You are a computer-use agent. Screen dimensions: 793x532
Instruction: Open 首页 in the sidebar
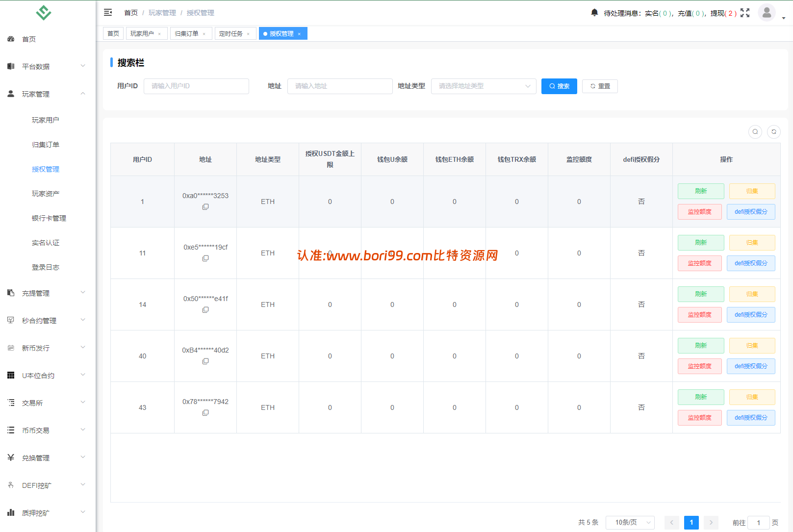(x=48, y=39)
